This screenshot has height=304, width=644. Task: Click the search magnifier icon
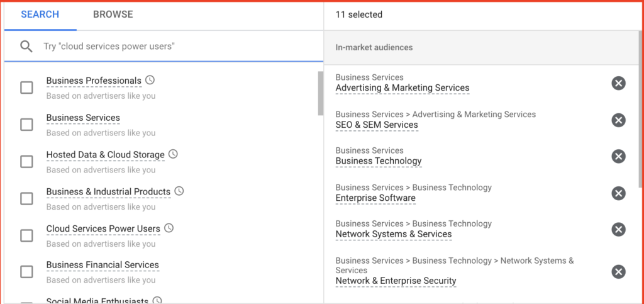click(26, 47)
